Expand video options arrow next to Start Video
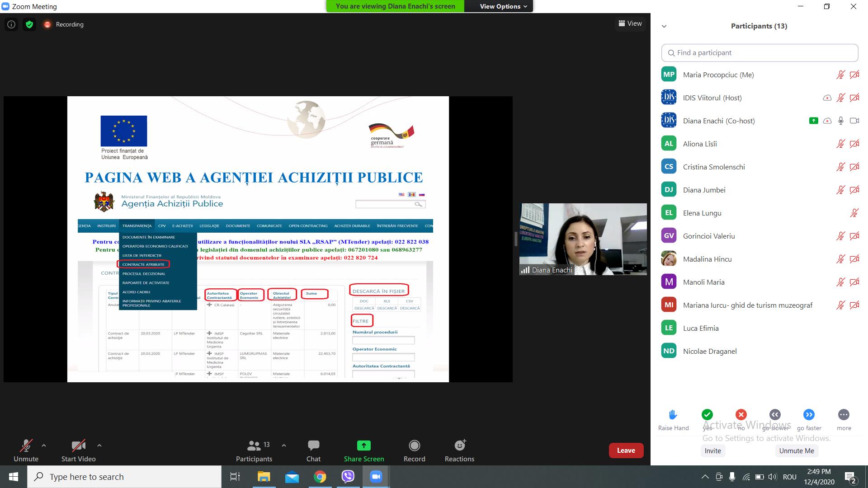This screenshot has width=868, height=488. [99, 446]
